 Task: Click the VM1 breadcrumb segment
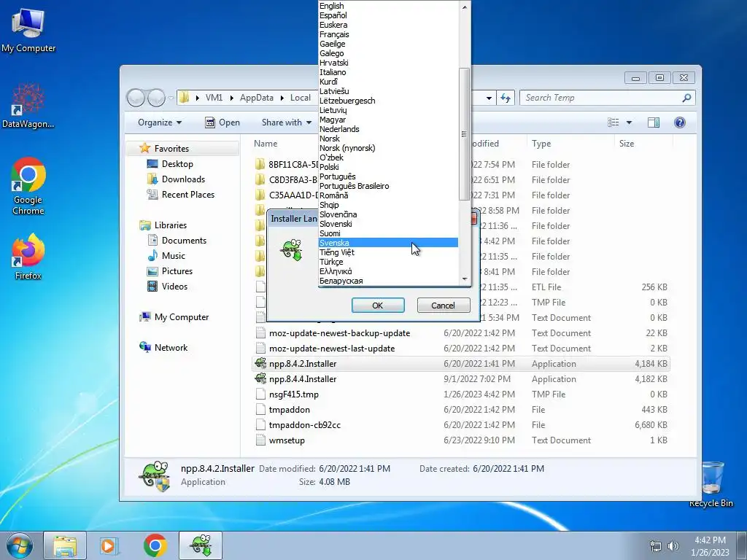coord(214,98)
